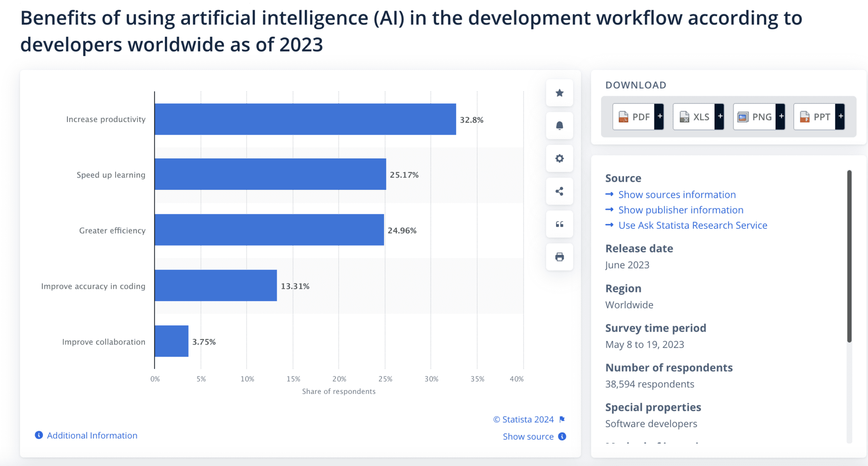Select the Increase productivity bar

[x=305, y=119]
